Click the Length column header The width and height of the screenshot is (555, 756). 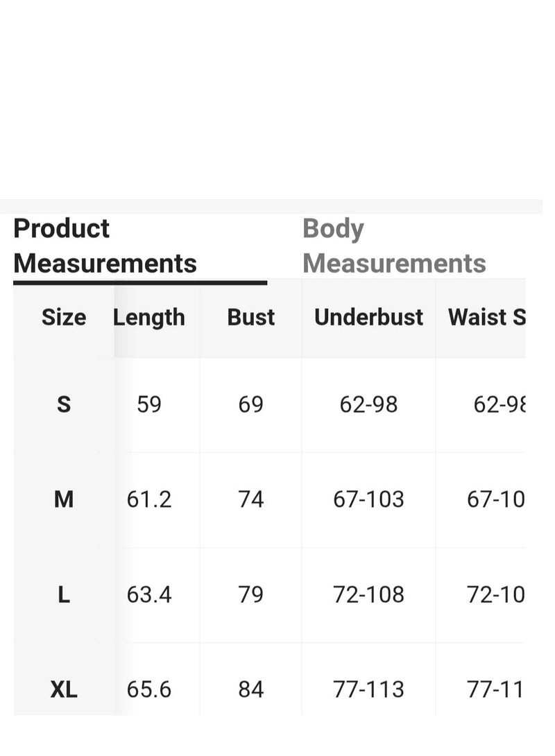pos(149,318)
